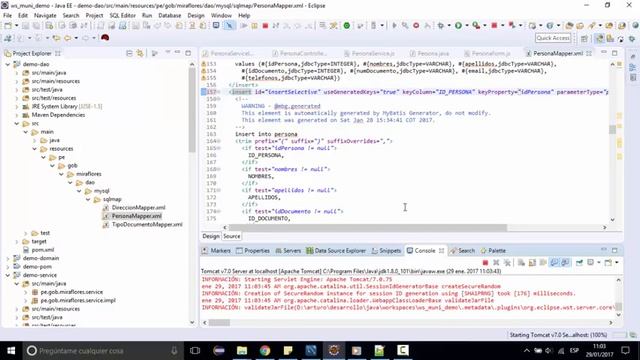The height and width of the screenshot is (360, 640).
Task: Click the console horizontal scrollbar thumb
Action: (220, 323)
